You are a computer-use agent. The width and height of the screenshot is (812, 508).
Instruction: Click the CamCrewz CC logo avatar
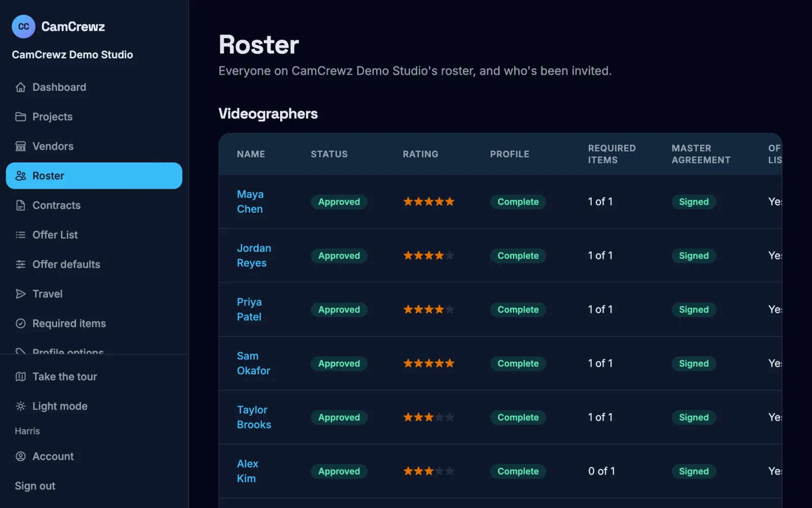click(x=23, y=26)
